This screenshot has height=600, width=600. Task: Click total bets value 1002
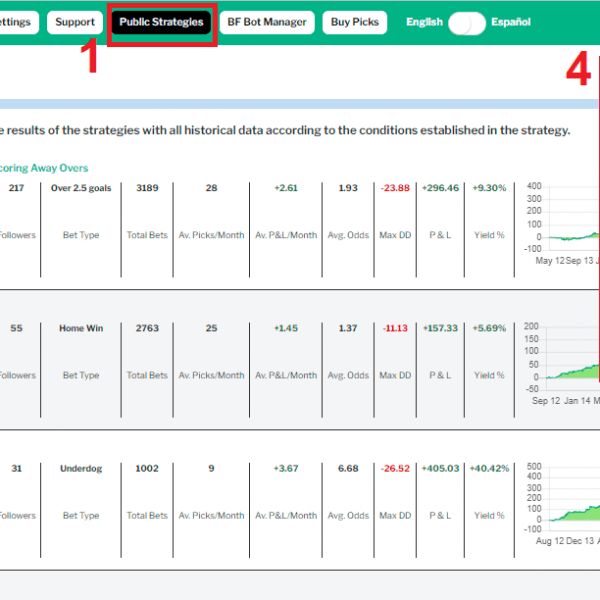[147, 469]
